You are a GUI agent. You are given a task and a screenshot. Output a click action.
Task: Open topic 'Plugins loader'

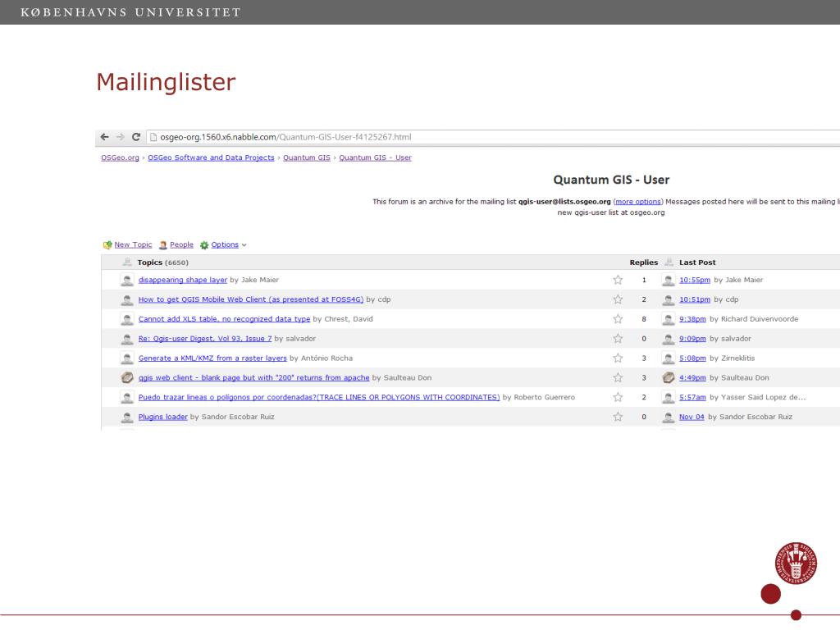[163, 417]
